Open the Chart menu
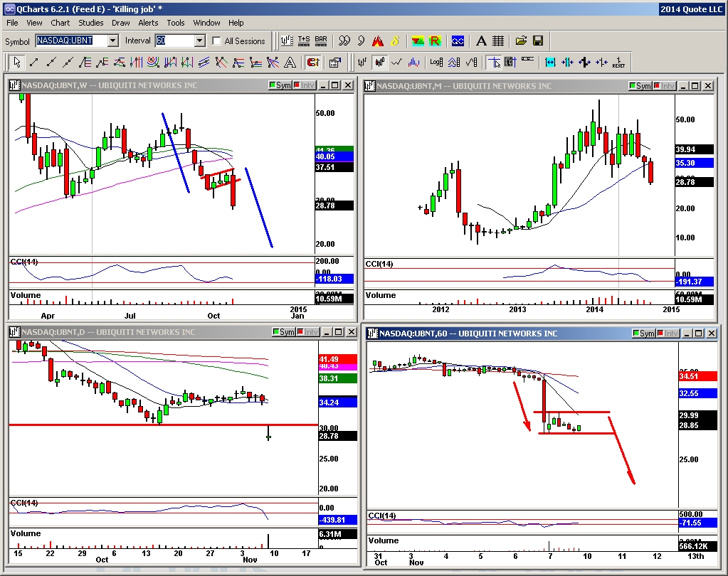The width and height of the screenshot is (728, 576). point(60,23)
